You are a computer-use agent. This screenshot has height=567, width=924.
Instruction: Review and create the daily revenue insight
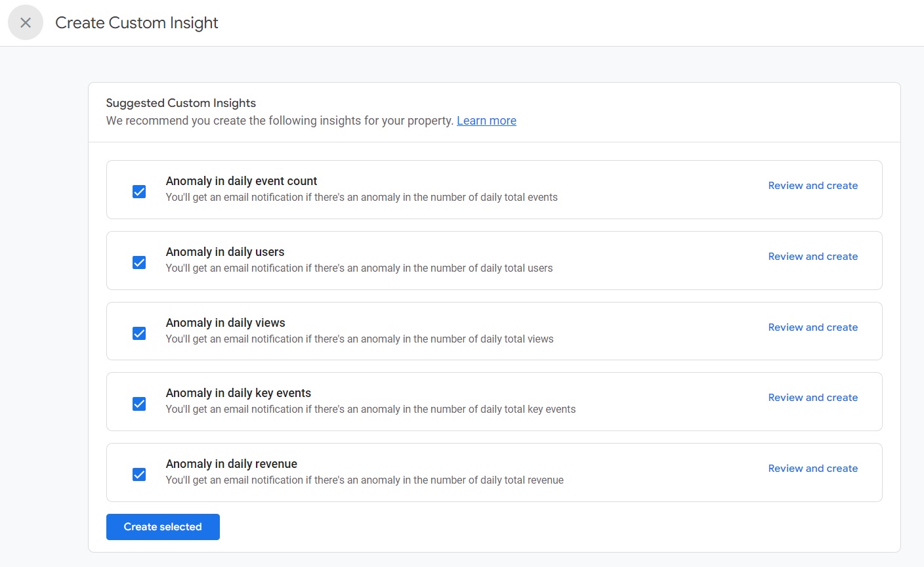[813, 469]
